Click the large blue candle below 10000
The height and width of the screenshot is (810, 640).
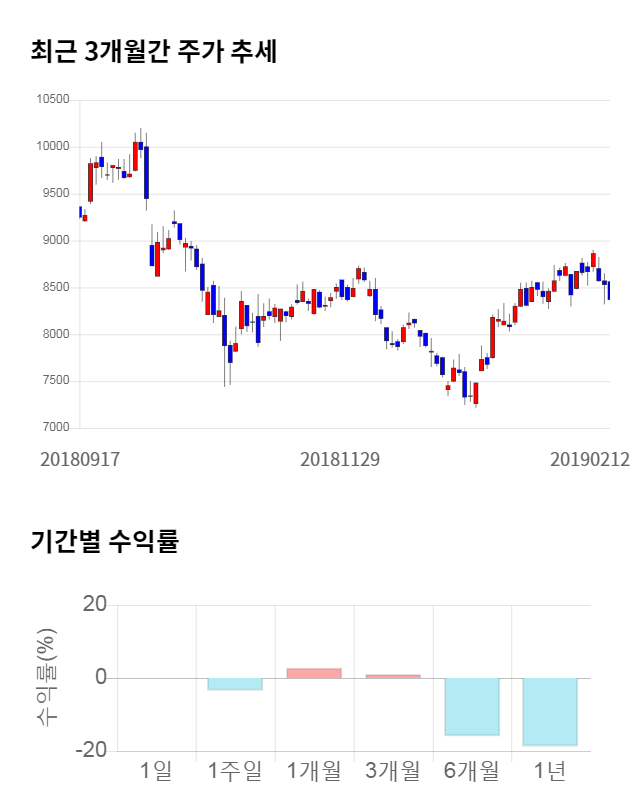point(146,172)
